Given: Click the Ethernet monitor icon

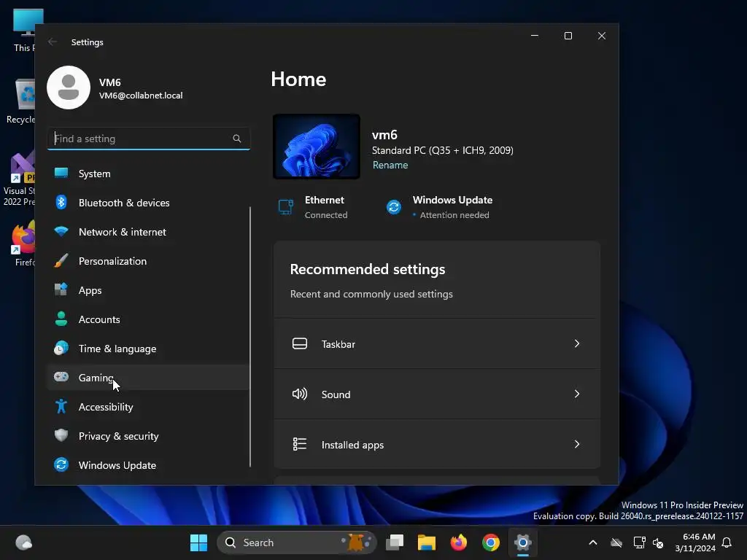Looking at the screenshot, I should tap(285, 207).
